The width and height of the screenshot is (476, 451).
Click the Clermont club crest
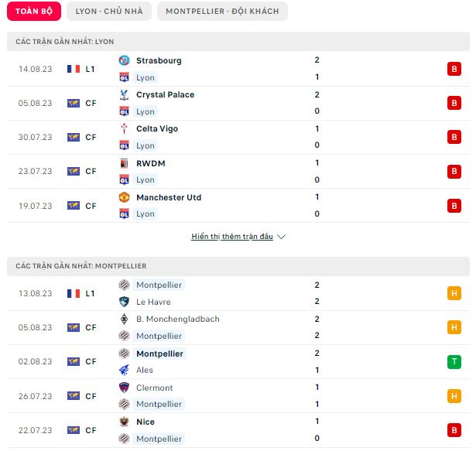124,388
